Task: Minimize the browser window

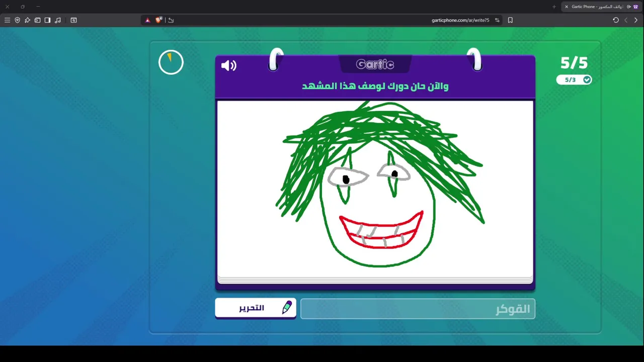Action: 38,7
